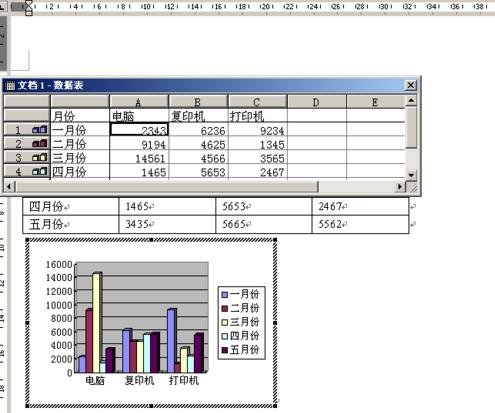Select datasheet cell with value 4566

pyautogui.click(x=198, y=157)
